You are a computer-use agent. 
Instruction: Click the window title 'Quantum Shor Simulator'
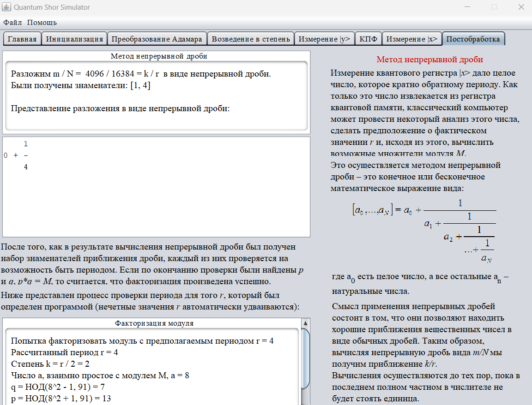pyautogui.click(x=52, y=7)
